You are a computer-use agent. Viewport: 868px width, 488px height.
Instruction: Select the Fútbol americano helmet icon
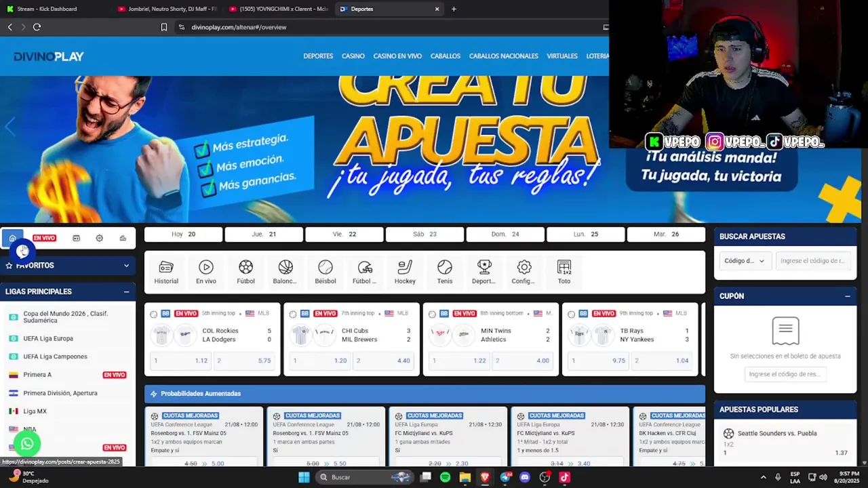click(365, 267)
